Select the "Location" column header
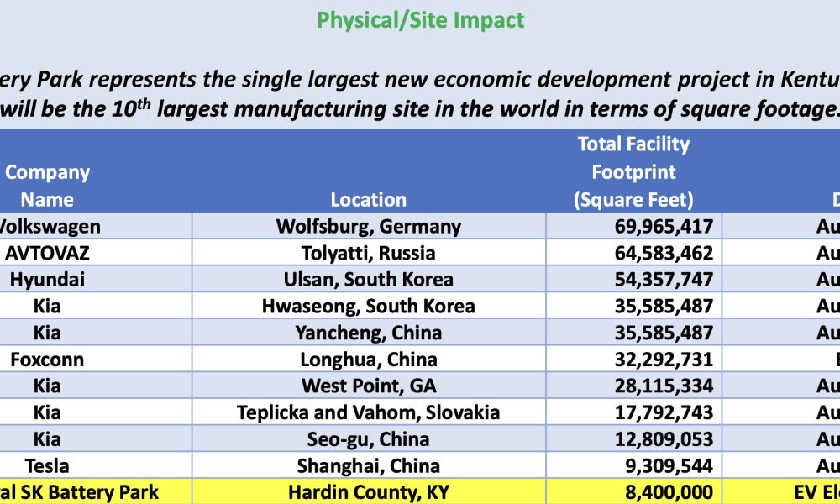Viewport: 840px width, 504px height. tap(369, 200)
